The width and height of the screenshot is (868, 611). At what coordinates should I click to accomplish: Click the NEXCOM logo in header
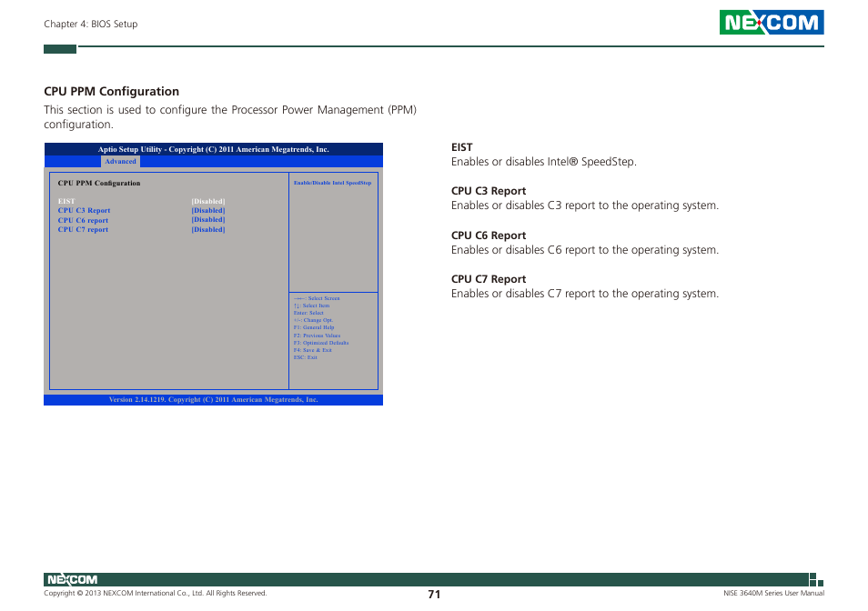[x=772, y=22]
